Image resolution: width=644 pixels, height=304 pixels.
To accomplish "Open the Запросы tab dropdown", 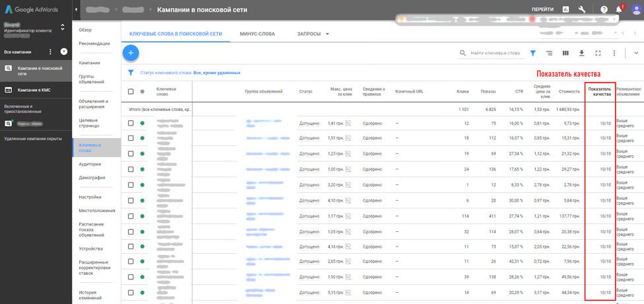I will coord(313,34).
